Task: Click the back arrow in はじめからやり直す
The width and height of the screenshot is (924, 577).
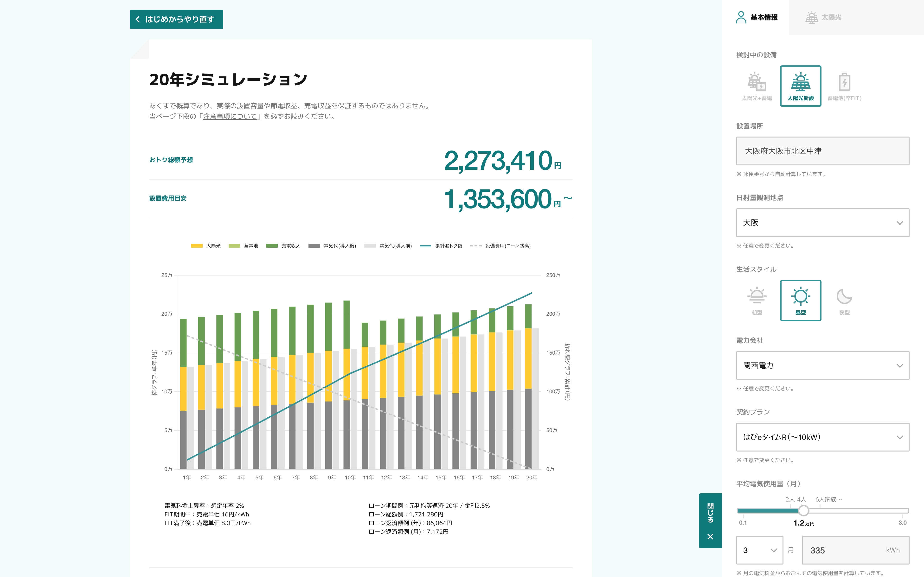Action: tap(137, 19)
